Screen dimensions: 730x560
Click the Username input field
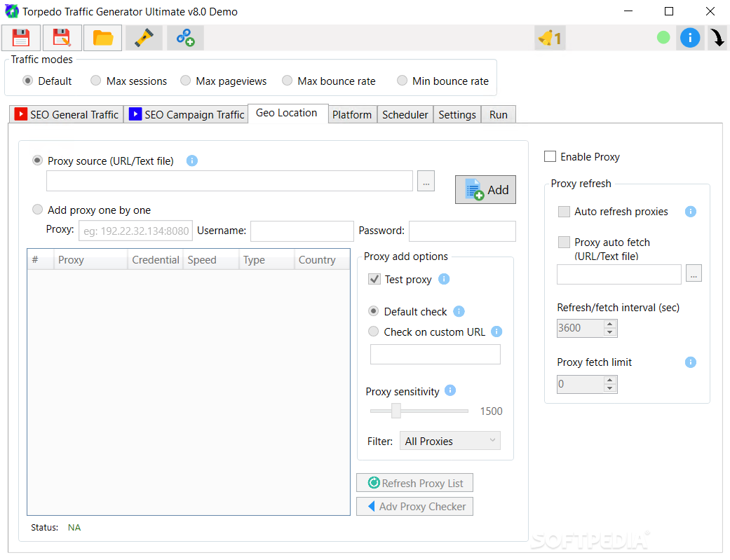[x=302, y=231]
